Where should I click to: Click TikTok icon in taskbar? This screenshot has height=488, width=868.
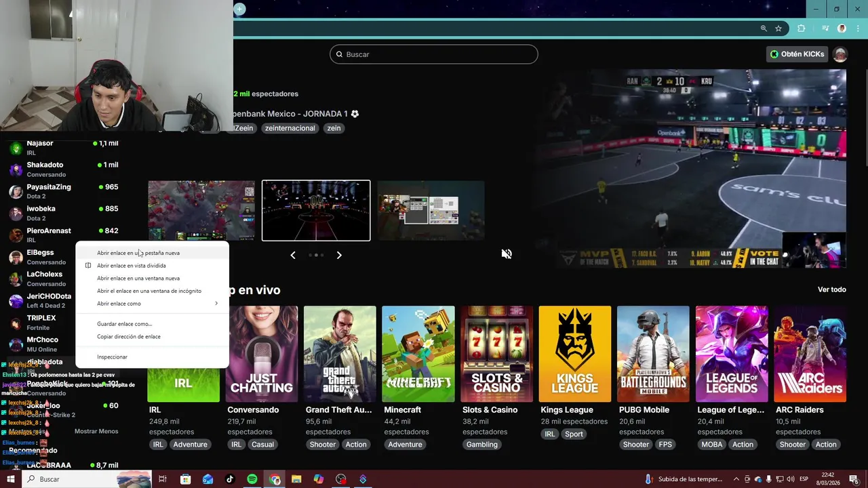click(x=230, y=479)
